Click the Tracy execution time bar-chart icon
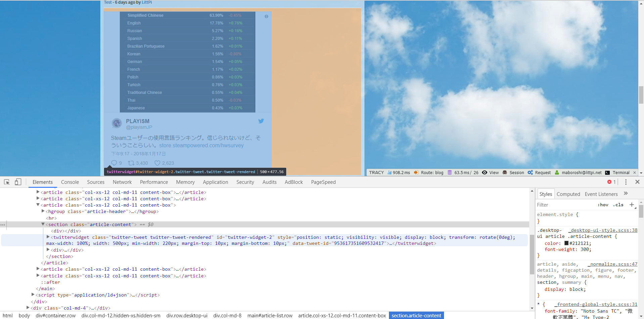Viewport: 644px width, 319px height. (390, 172)
